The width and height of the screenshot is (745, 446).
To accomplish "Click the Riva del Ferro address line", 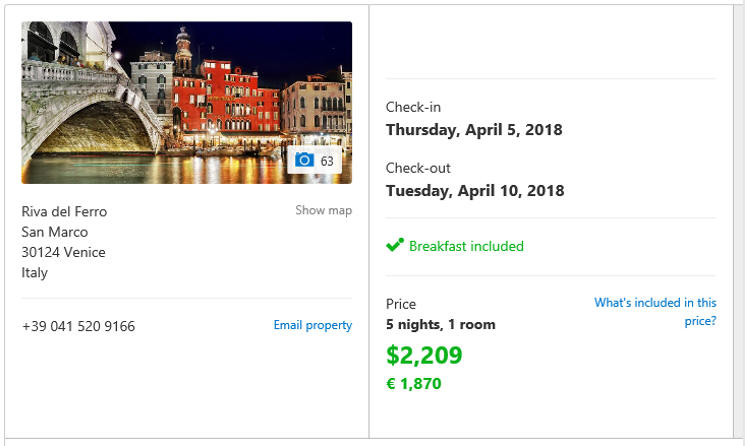I will 64,211.
